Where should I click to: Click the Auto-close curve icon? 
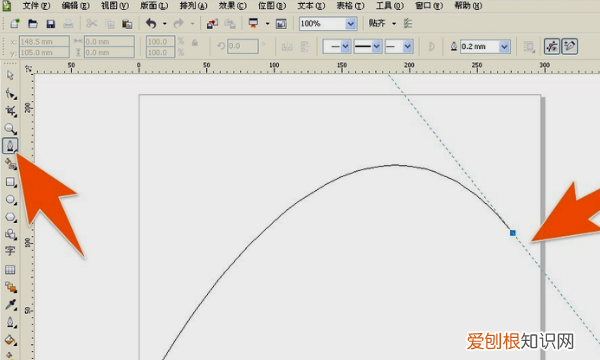coord(431,47)
